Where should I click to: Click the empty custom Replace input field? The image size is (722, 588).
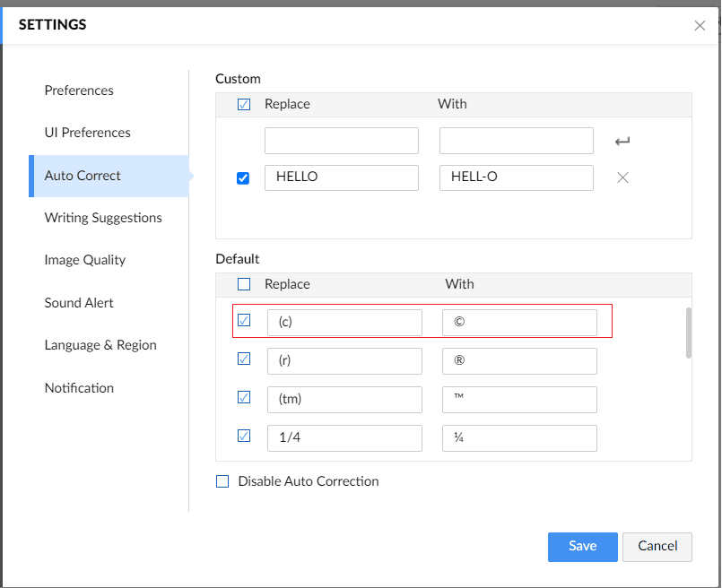[342, 141]
